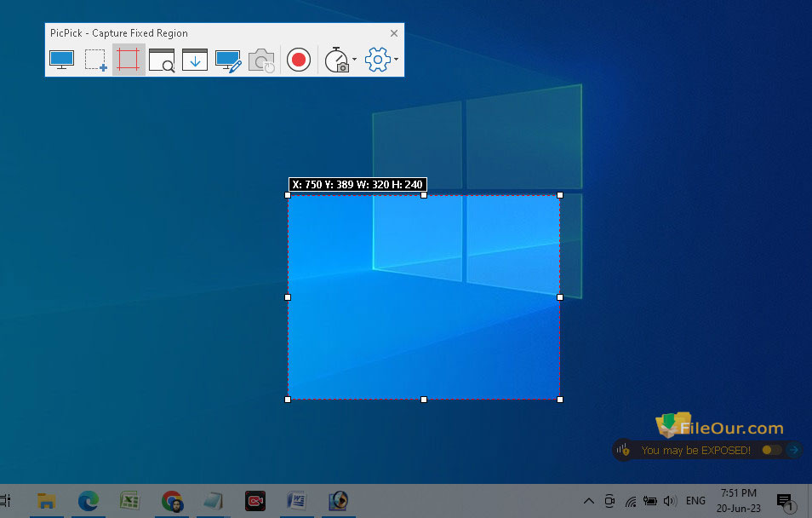Expand the settings gear dropdown arrow
812x518 pixels.
[x=396, y=59]
